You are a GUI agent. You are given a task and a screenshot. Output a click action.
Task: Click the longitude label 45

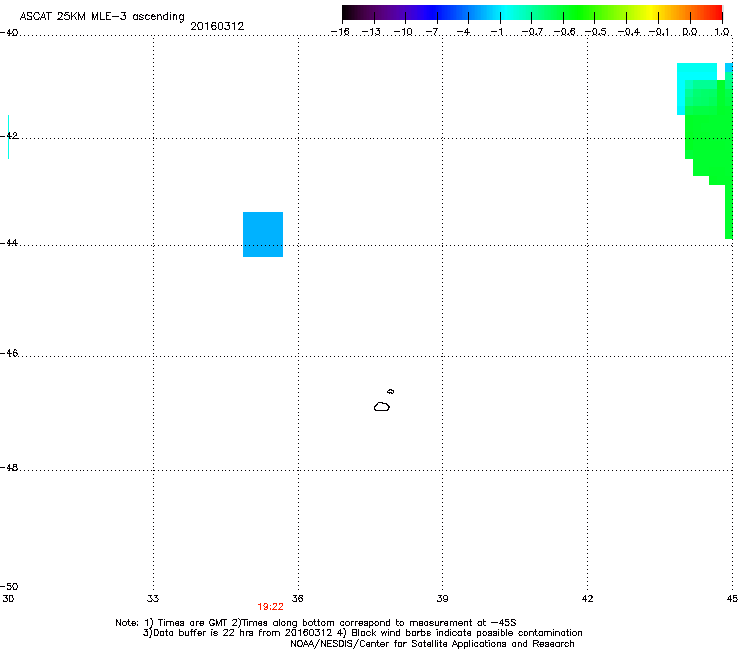point(732,599)
